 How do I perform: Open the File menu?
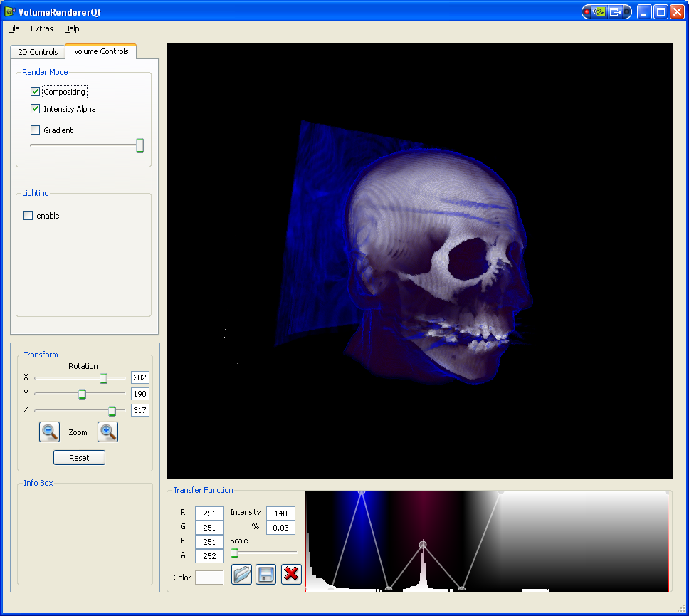tap(14, 28)
